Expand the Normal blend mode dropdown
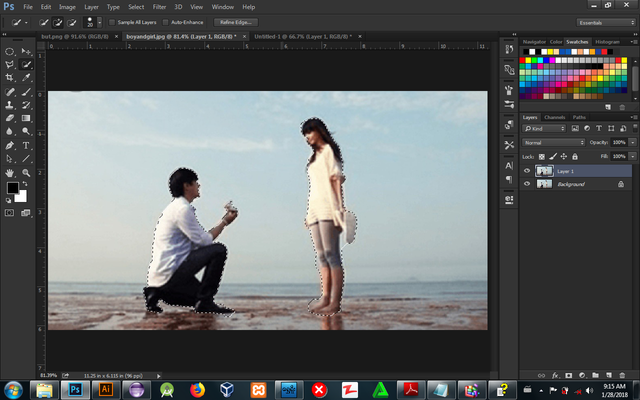The image size is (640, 400). [x=553, y=143]
